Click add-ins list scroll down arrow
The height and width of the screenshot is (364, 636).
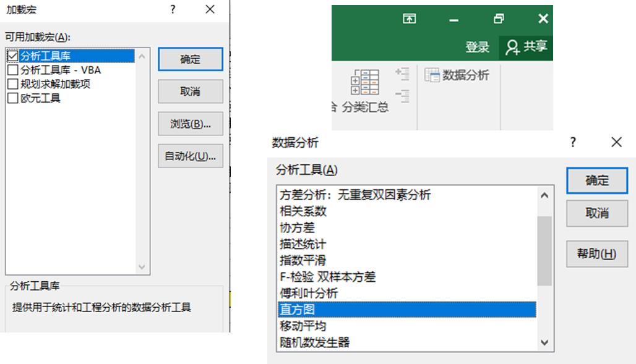142,267
